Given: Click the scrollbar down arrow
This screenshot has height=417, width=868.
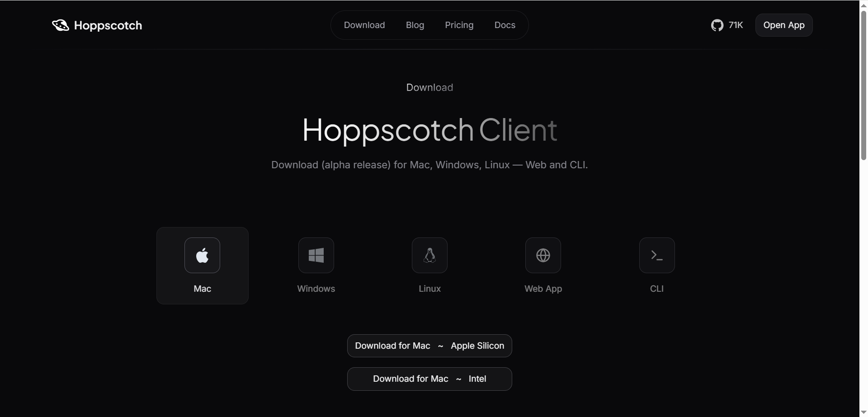Looking at the screenshot, I should coord(863,412).
